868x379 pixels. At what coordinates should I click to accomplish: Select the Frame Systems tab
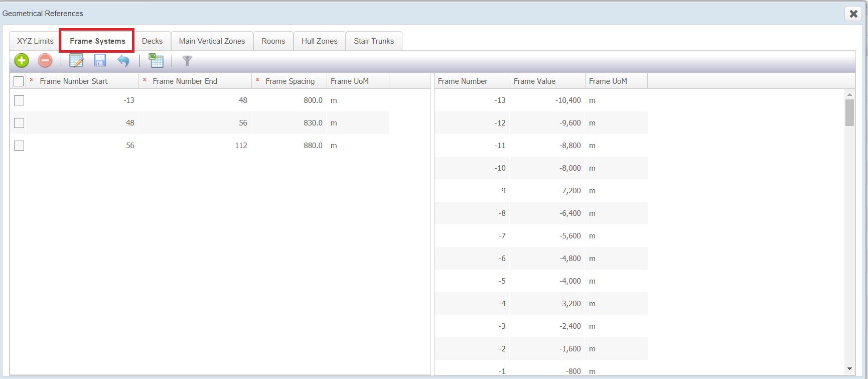coord(97,41)
